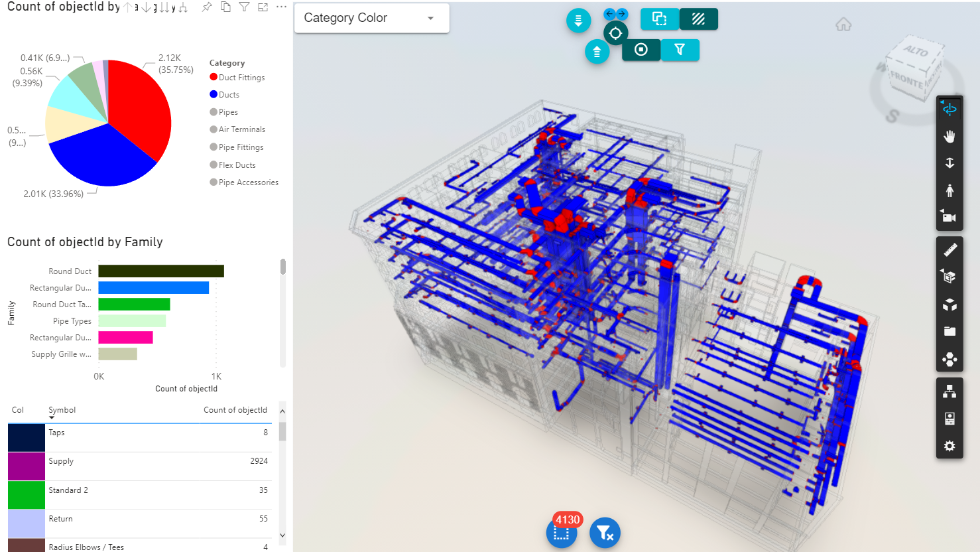Select Ducts in the legend
Screen dimensions: 980x552
point(225,95)
